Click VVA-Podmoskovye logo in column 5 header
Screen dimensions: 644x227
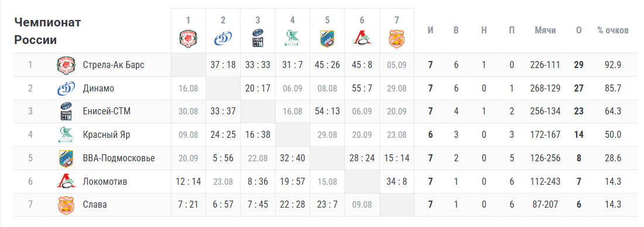coord(327,39)
